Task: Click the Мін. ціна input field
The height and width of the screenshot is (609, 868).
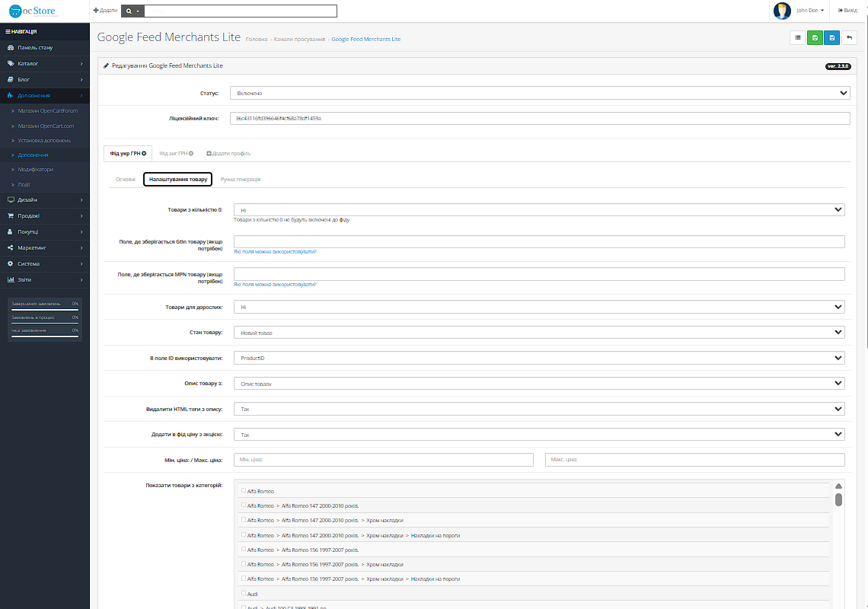Action: pos(384,460)
